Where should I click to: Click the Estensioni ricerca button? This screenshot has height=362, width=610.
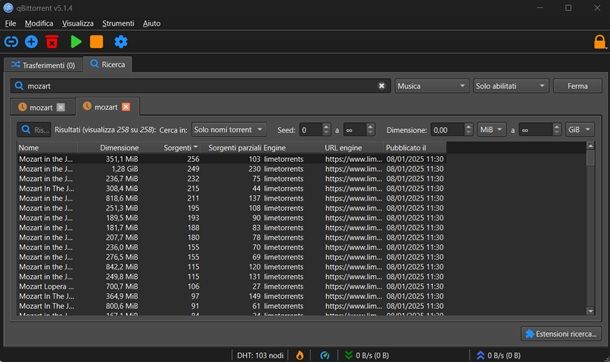point(561,334)
